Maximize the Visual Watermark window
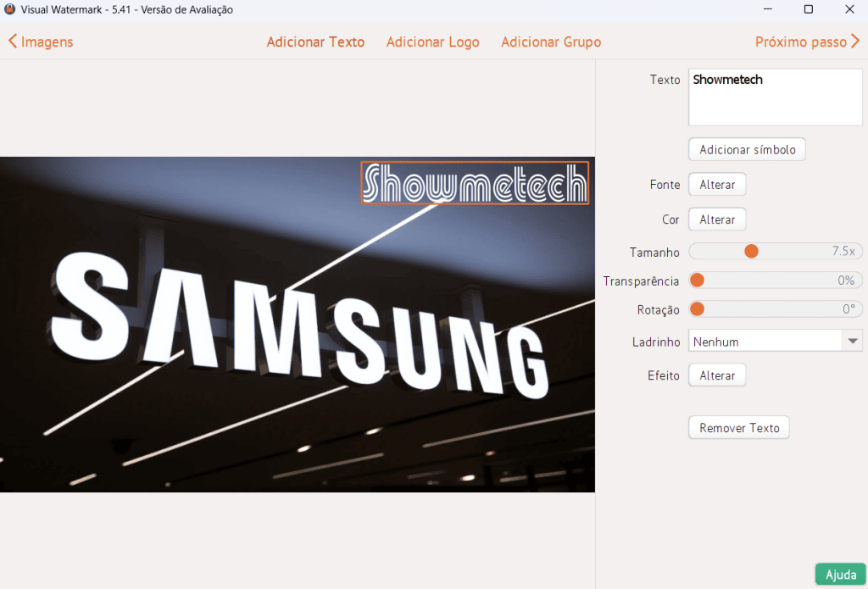 tap(808, 9)
